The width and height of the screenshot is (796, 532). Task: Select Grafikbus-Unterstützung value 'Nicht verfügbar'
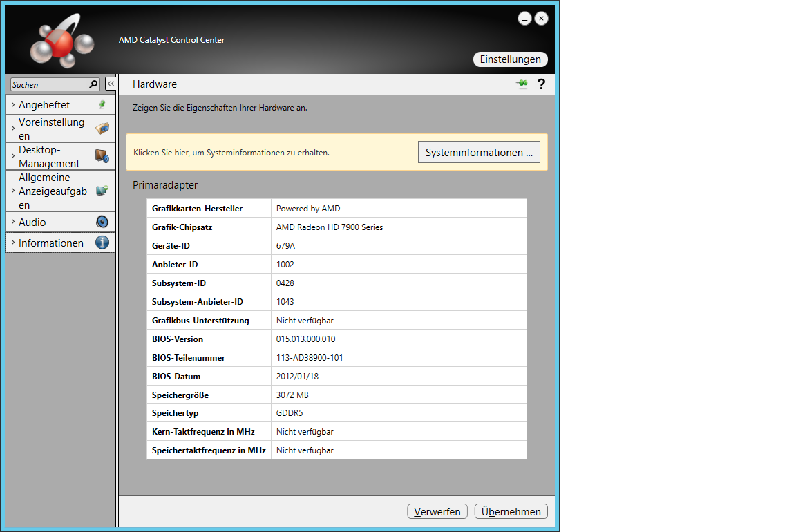point(305,321)
